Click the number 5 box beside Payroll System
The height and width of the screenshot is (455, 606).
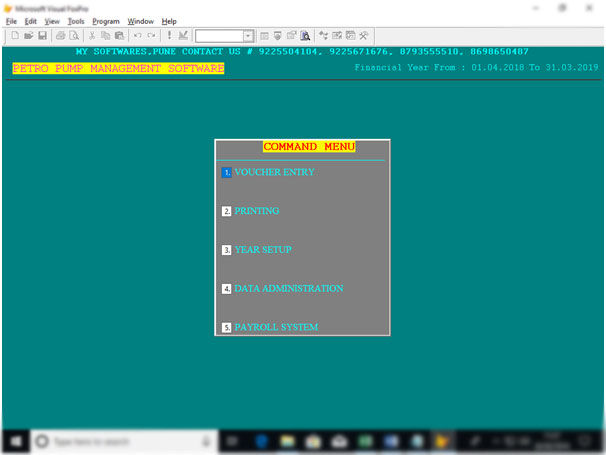tap(226, 327)
